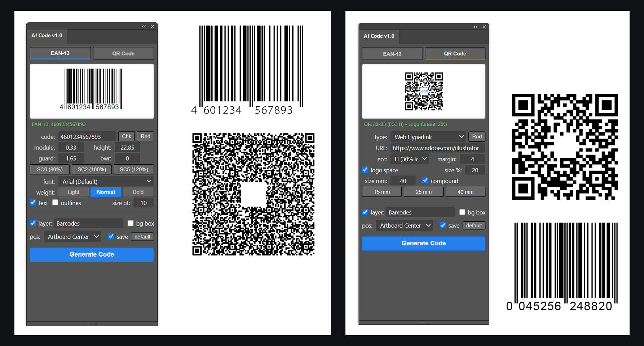Close the left AI Code panel
644x346 pixels.
pos(153,26)
